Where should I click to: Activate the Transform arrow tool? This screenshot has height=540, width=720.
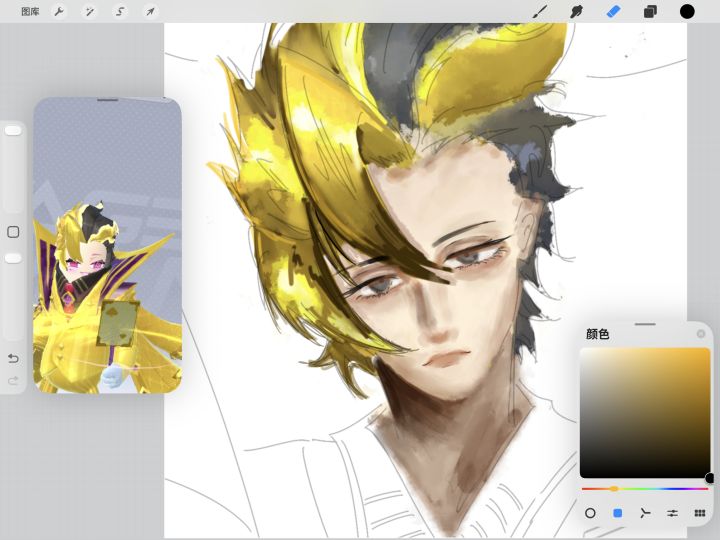[x=150, y=12]
